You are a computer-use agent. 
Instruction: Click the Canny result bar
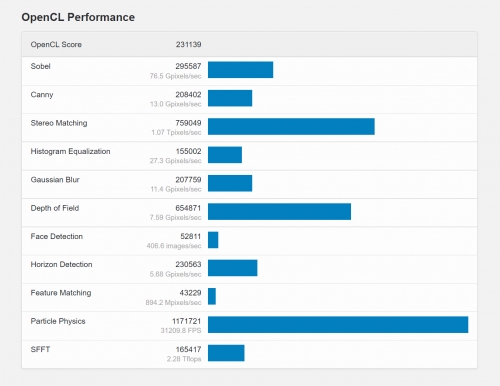[x=230, y=98]
